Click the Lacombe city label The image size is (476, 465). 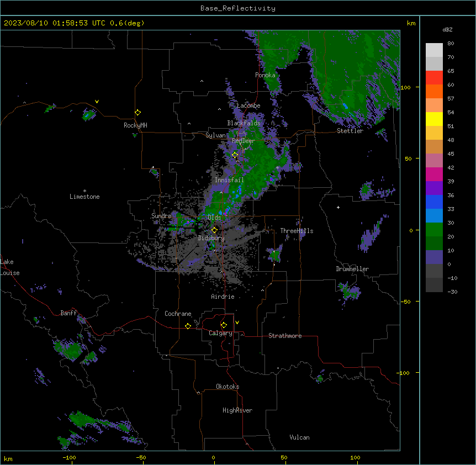tap(248, 105)
